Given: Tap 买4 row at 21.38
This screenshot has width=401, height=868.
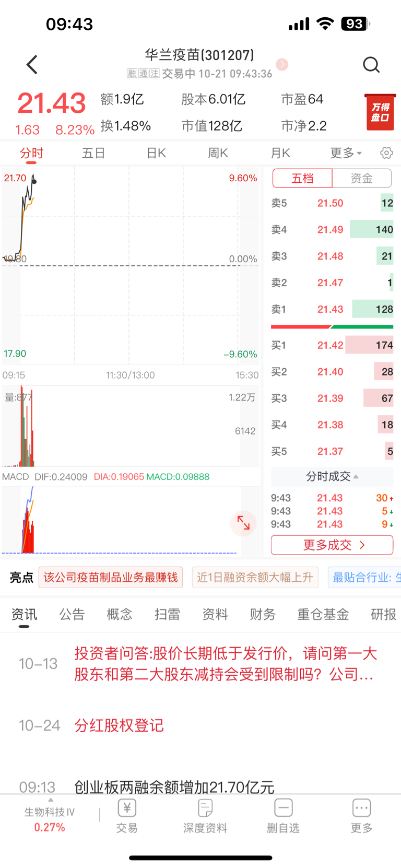Looking at the screenshot, I should (x=332, y=425).
